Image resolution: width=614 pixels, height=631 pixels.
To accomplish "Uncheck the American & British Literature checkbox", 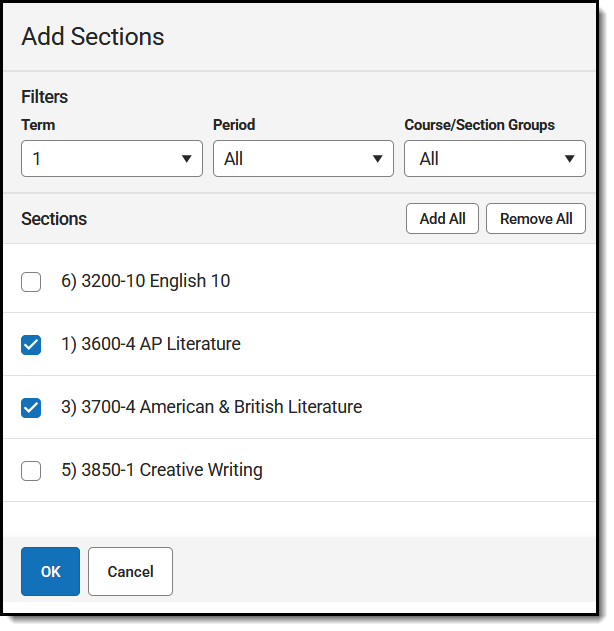I will (x=31, y=408).
